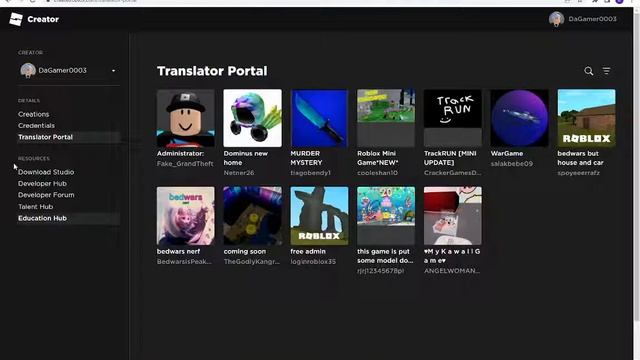
Task: Open the filter icon beside search
Action: (607, 71)
